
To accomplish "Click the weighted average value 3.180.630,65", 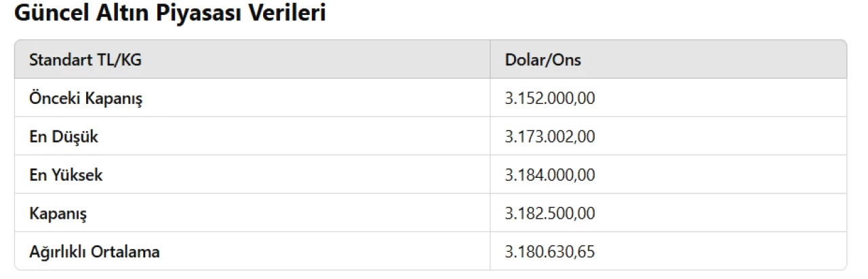I will click(549, 252).
